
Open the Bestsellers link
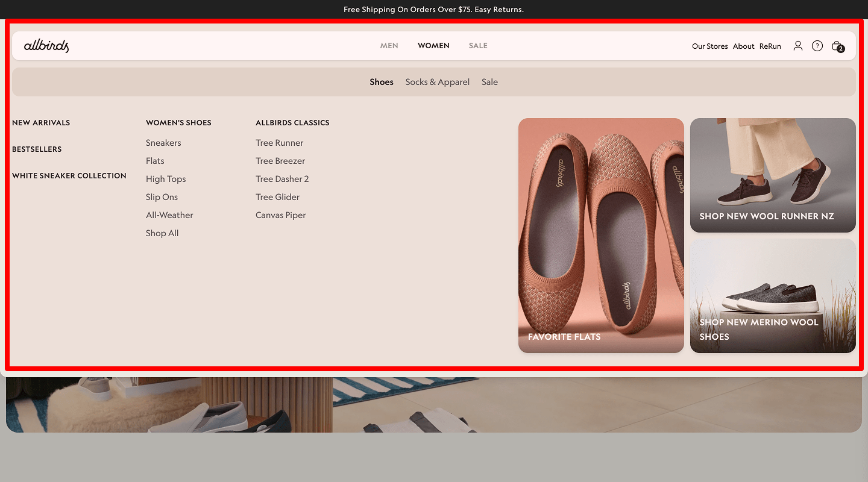(37, 149)
